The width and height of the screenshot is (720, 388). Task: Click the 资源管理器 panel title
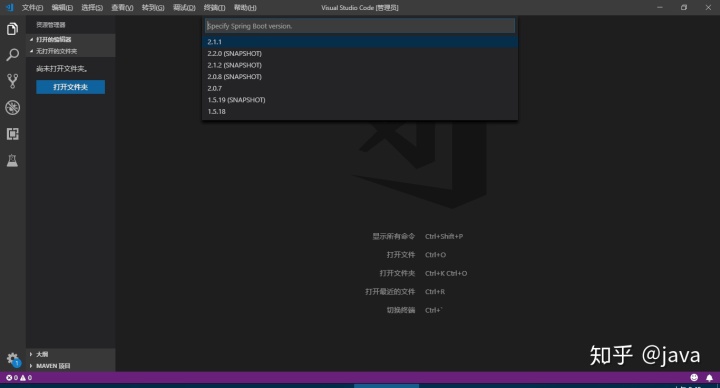click(51, 25)
